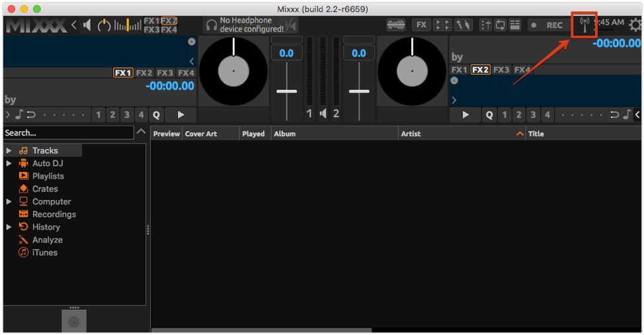Collapse deck 1 waveform side arrow

[x=191, y=62]
